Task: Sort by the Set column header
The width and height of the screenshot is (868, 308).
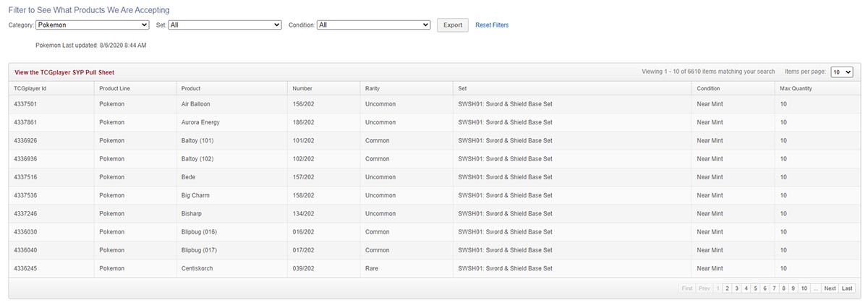Action: pyautogui.click(x=572, y=88)
